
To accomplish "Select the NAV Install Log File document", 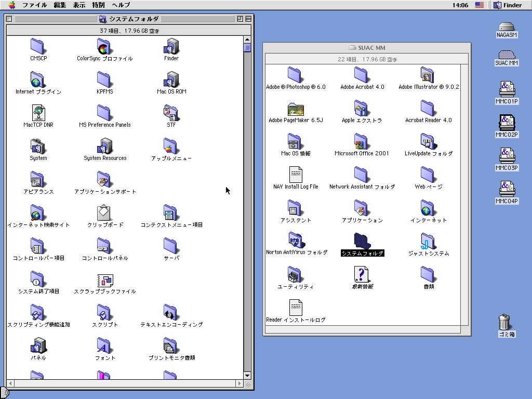I will click(x=296, y=175).
